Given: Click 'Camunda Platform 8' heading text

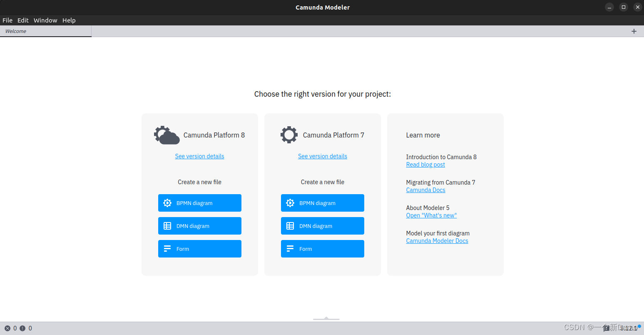Looking at the screenshot, I should click(214, 135).
